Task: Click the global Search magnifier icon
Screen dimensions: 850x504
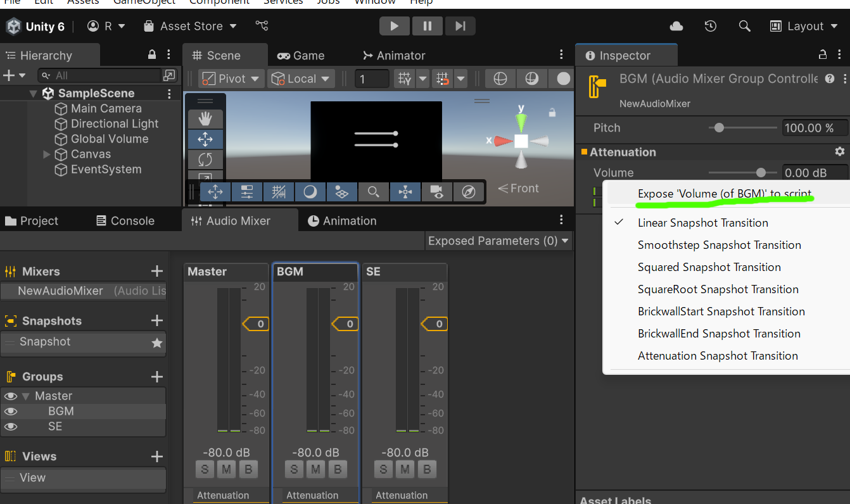Action: (745, 26)
